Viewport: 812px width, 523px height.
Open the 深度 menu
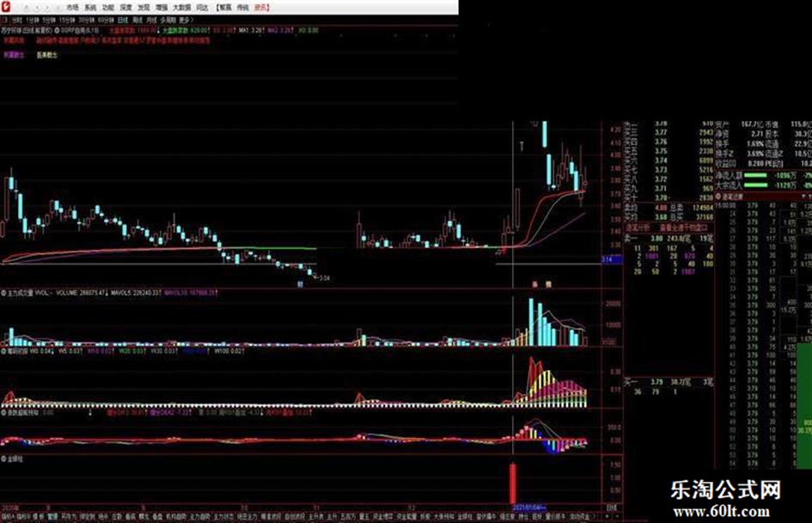(x=125, y=8)
